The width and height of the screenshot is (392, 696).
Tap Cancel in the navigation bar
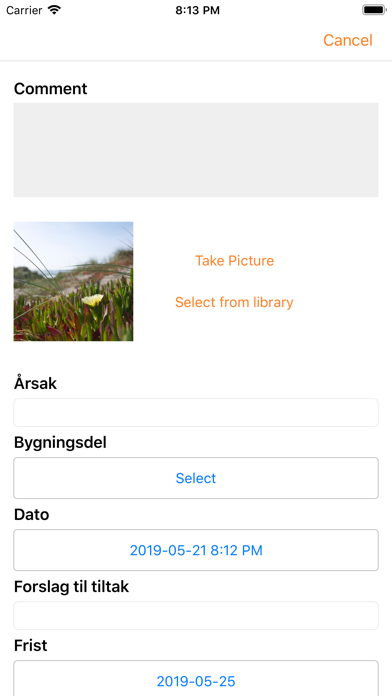coord(348,40)
